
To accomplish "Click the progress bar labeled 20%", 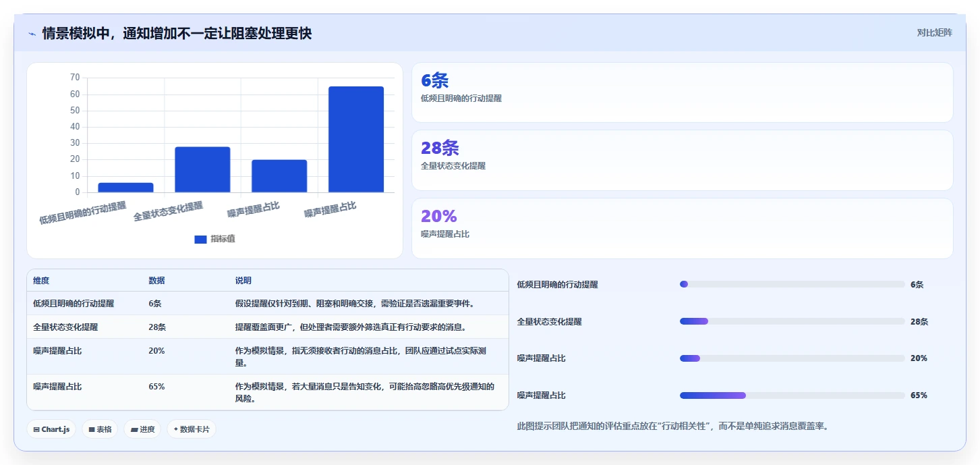I will click(x=792, y=358).
